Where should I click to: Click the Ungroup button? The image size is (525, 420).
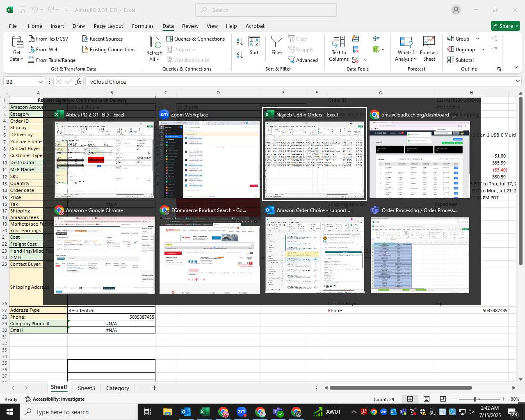[461, 49]
